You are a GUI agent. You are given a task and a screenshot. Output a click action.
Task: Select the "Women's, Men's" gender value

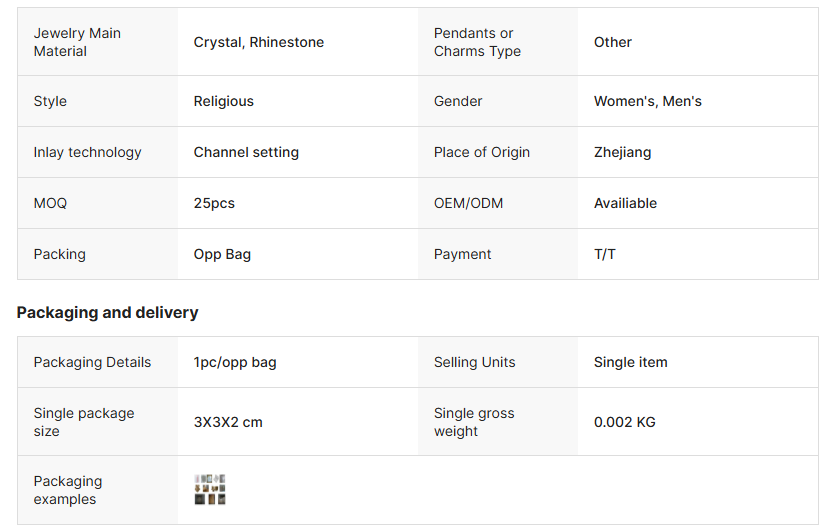tap(648, 101)
